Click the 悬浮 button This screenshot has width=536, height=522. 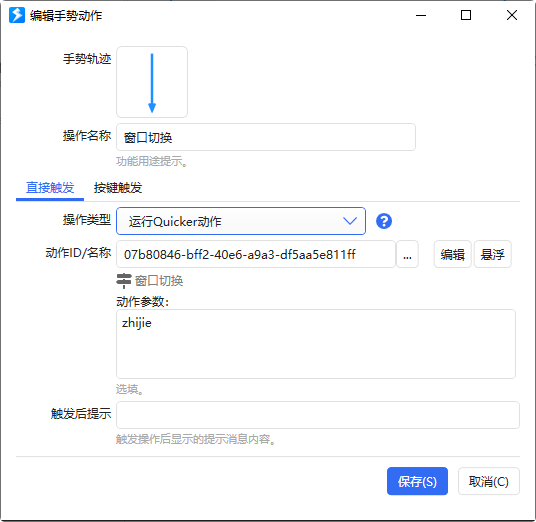[x=493, y=254]
